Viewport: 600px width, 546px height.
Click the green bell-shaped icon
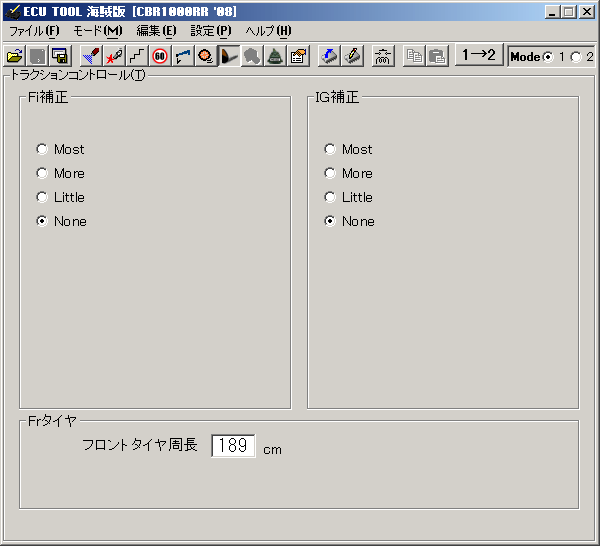(275, 56)
